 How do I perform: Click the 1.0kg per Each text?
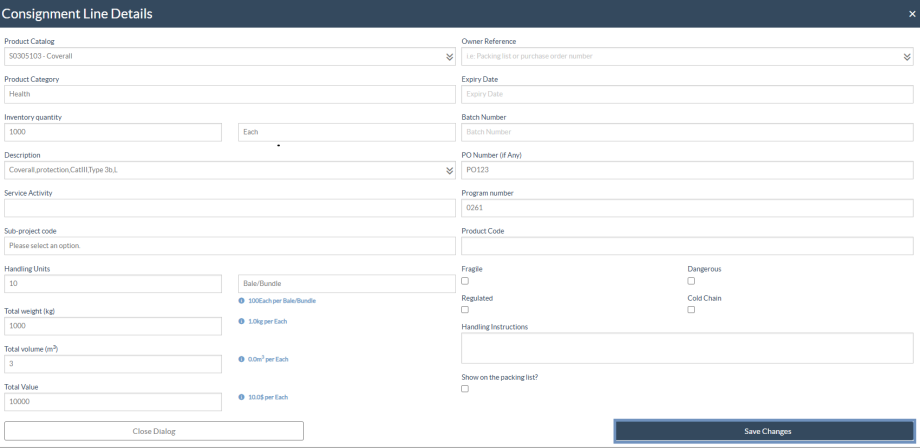[268, 321]
